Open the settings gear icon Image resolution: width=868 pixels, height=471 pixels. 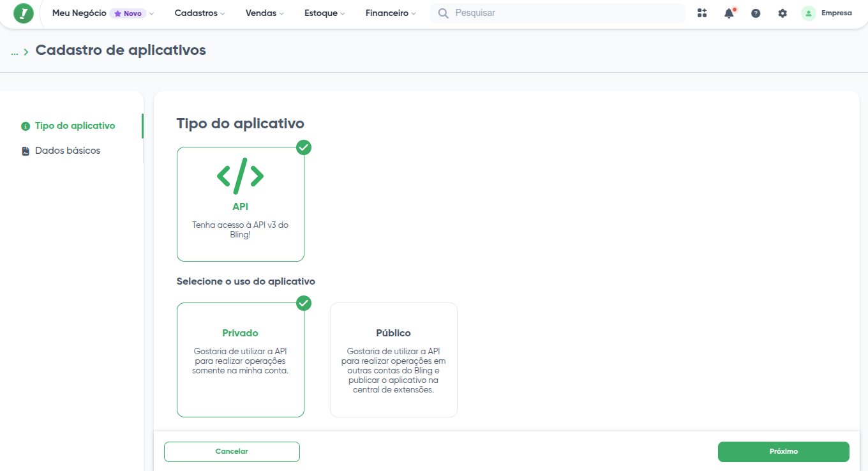click(x=782, y=13)
